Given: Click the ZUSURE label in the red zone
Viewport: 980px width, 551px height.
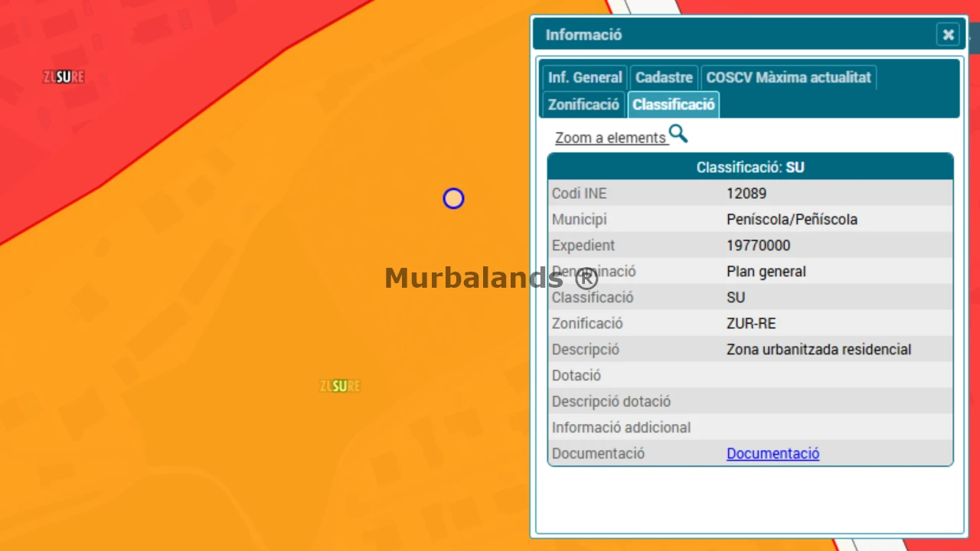Looking at the screenshot, I should (x=64, y=77).
